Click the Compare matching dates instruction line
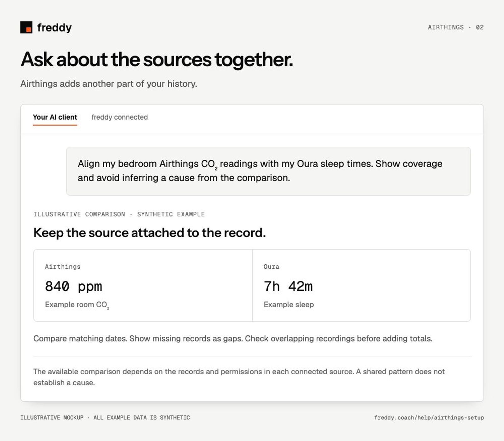Viewport: 504px width, 441px height. click(x=233, y=339)
